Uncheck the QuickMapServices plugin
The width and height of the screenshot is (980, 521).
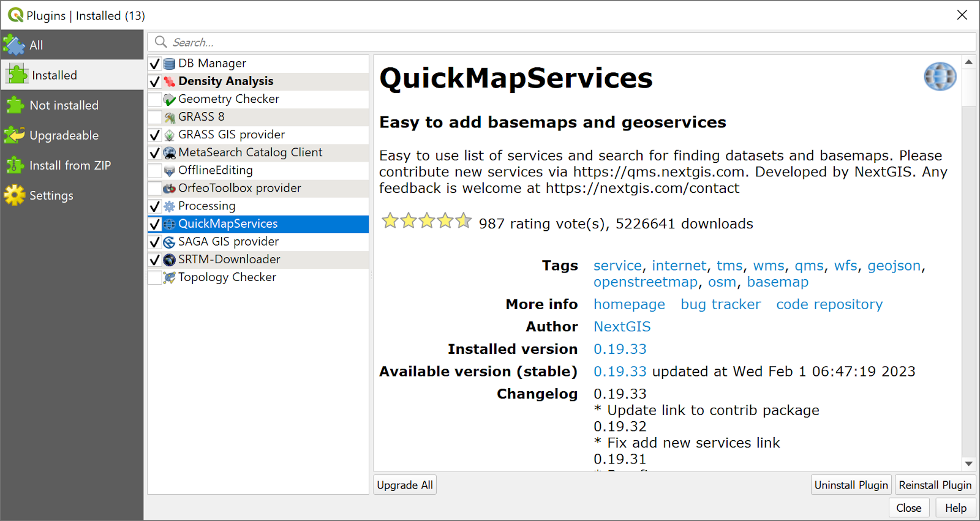click(155, 224)
